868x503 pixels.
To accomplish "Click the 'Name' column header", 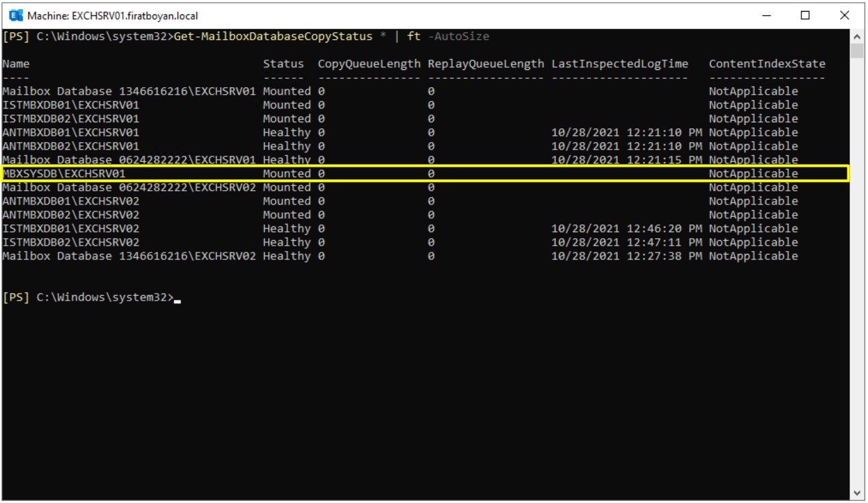I will pos(16,64).
